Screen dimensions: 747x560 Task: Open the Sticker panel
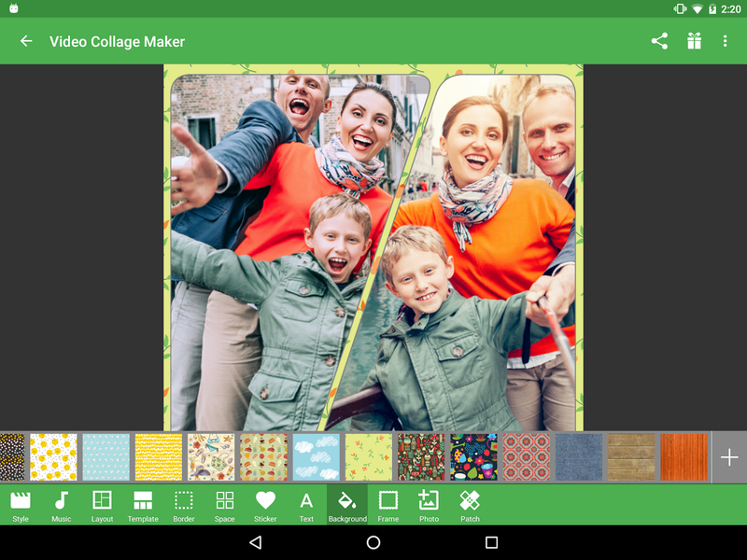(x=265, y=504)
